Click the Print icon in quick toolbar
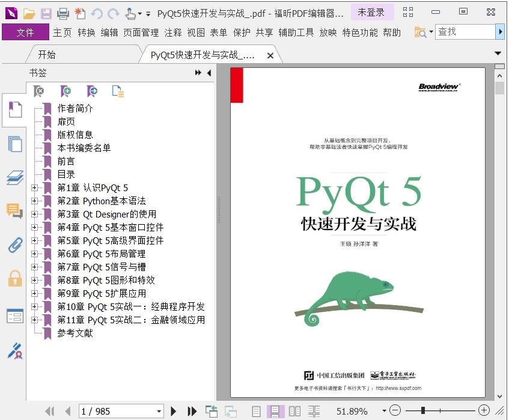 [63, 13]
